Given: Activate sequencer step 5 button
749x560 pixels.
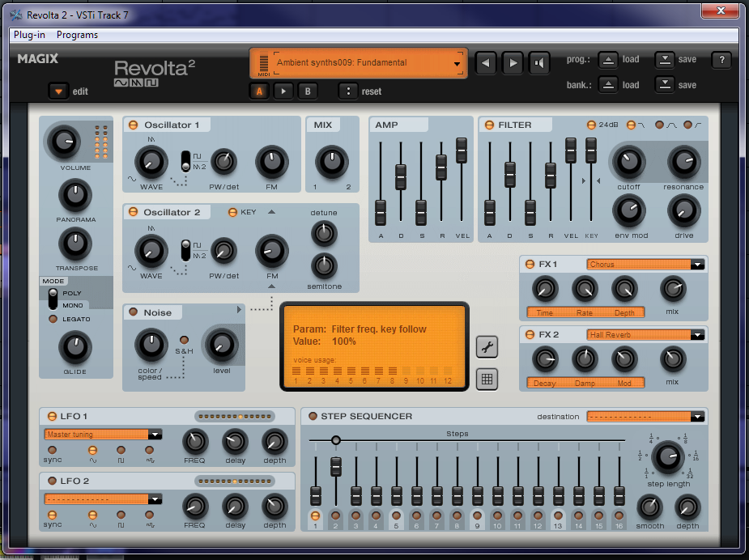Looking at the screenshot, I should 396,515.
